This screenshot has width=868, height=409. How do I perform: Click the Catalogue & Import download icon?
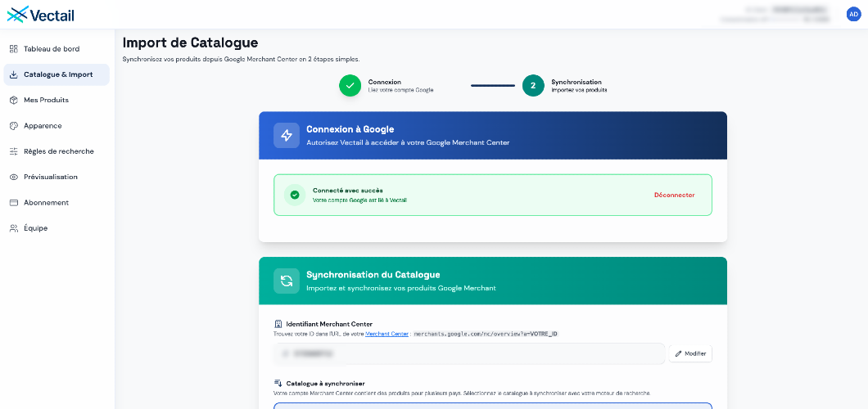14,74
